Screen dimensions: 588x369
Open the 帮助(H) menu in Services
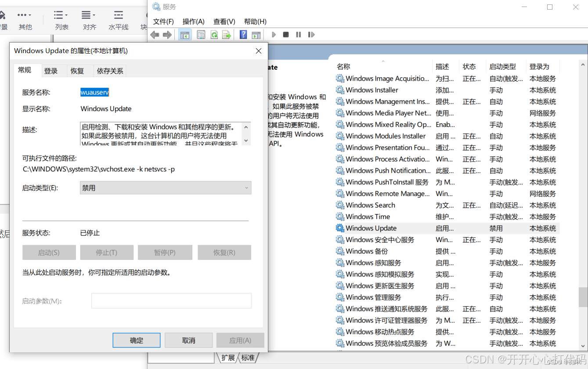pyautogui.click(x=255, y=21)
